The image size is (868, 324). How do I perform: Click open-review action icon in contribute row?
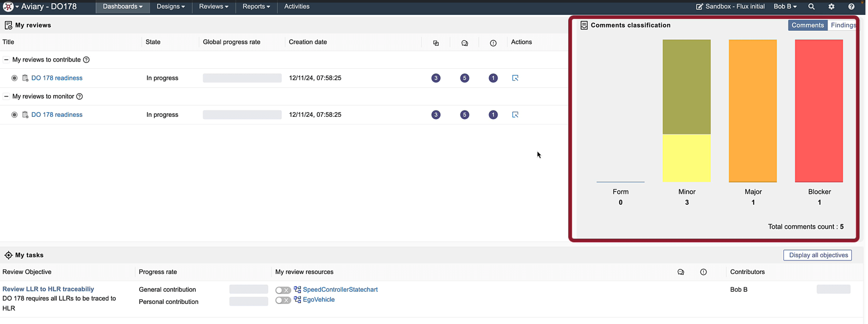[x=515, y=78]
